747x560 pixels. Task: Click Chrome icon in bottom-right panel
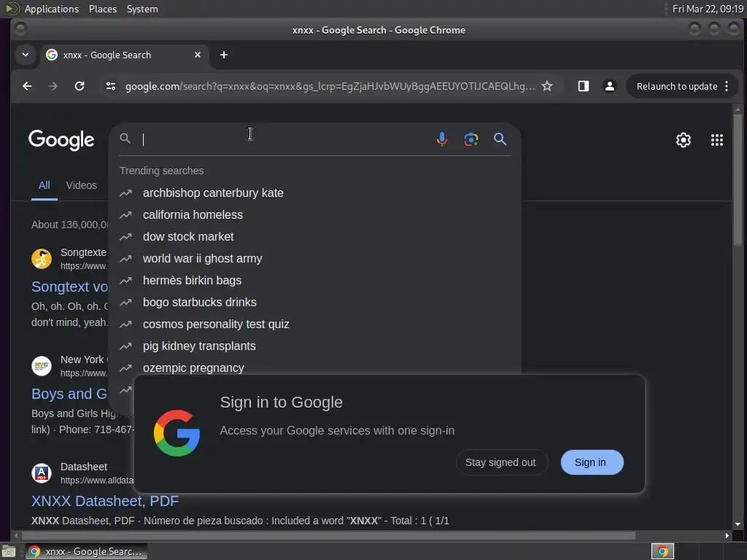pos(662,551)
